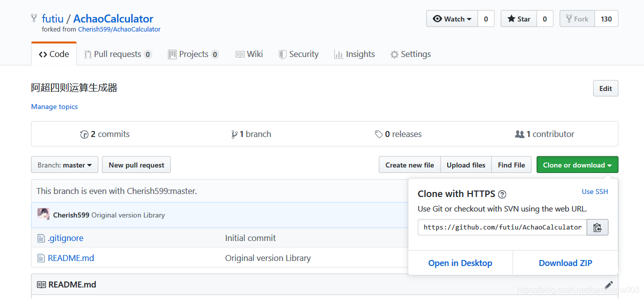Viewport: 644px width, 299px height.
Task: Click the repository description text 阿超四则运算生成器
Action: click(x=74, y=88)
